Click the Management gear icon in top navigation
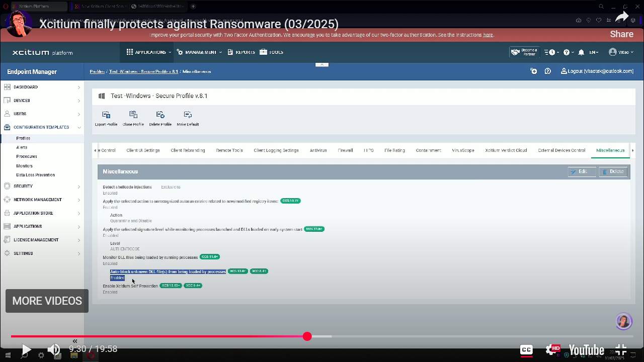The width and height of the screenshot is (644, 362). pos(181,52)
